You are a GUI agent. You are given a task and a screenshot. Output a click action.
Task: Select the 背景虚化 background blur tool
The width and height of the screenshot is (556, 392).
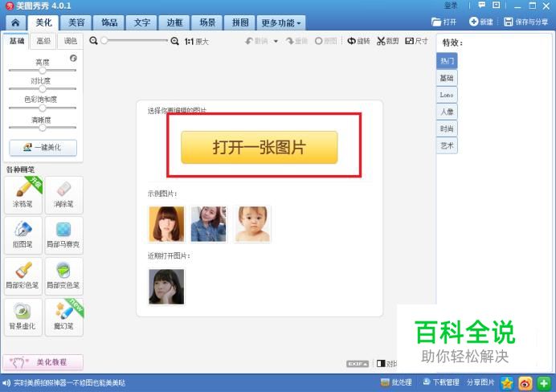click(x=23, y=316)
